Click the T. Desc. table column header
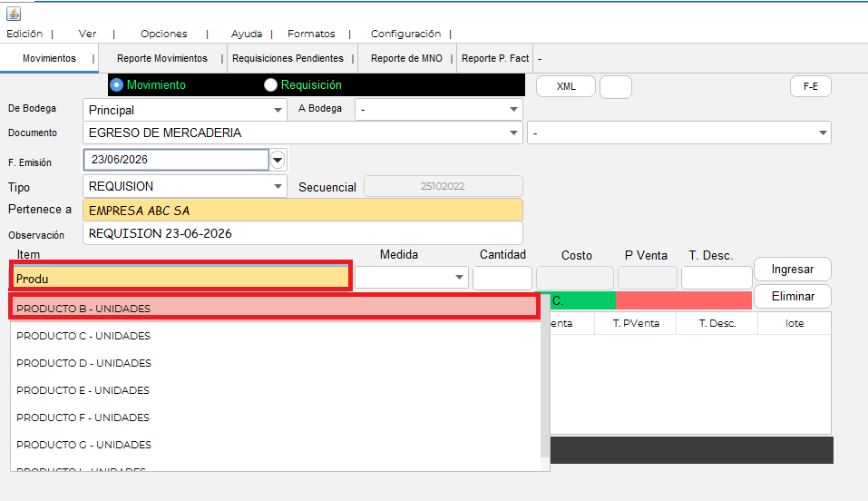868x501 pixels. [717, 323]
